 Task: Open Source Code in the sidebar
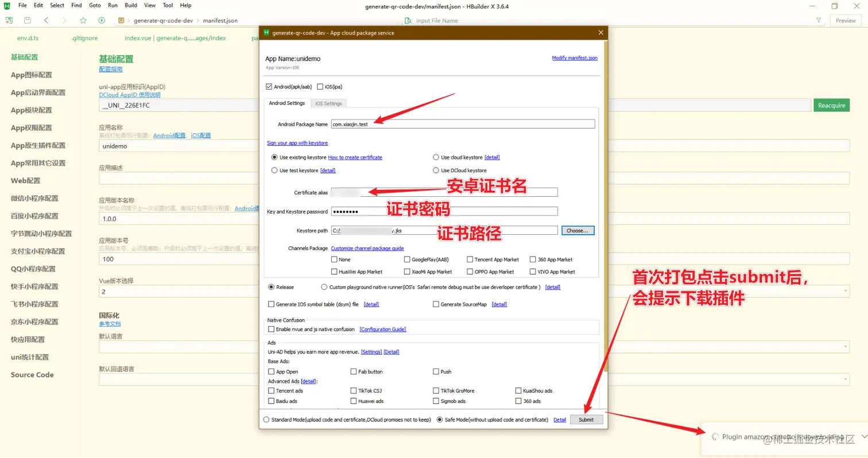(x=32, y=375)
